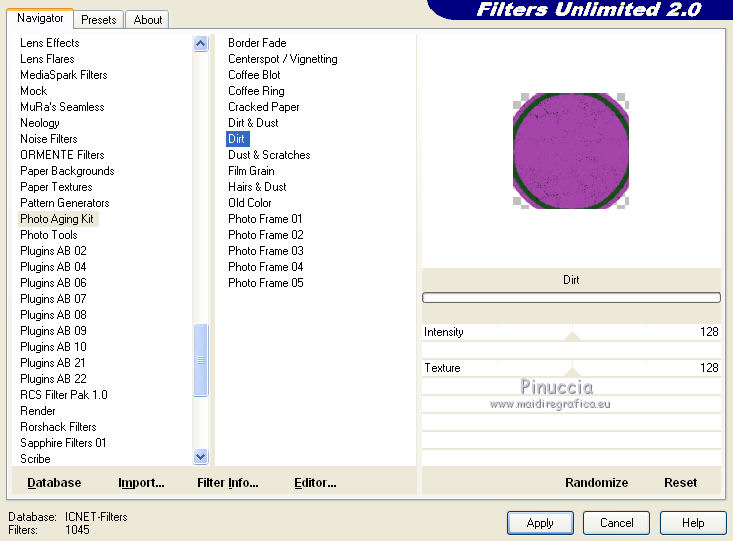Choose Photo Frame 05 filter

[266, 283]
